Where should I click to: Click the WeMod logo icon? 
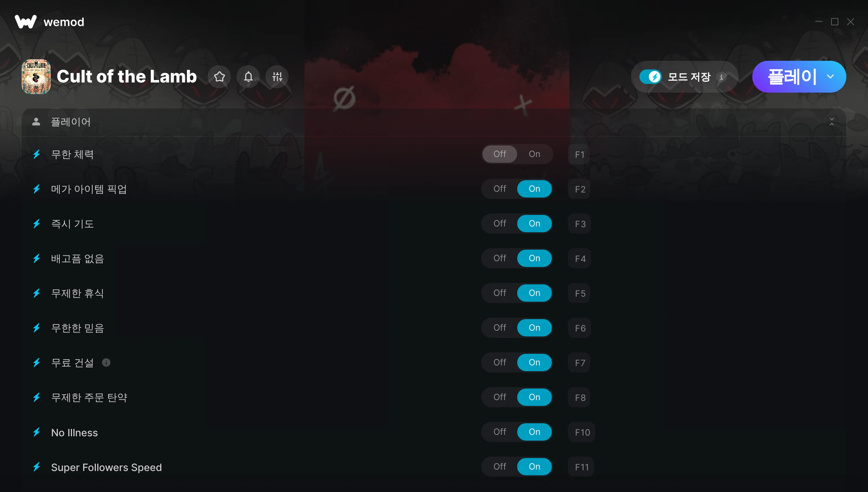pos(26,22)
